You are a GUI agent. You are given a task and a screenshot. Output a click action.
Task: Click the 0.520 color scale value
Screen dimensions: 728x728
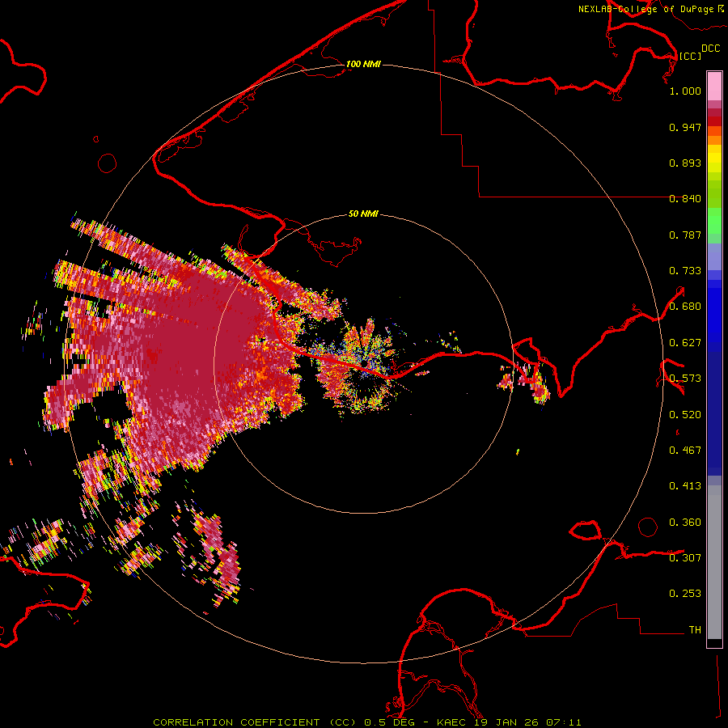(x=685, y=415)
